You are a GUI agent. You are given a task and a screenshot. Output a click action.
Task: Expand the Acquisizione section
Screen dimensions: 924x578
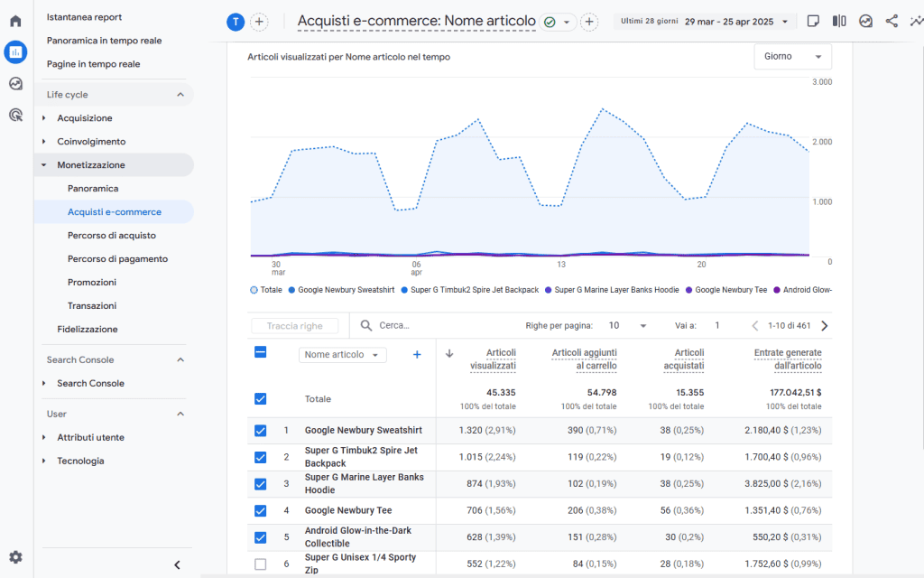click(85, 118)
